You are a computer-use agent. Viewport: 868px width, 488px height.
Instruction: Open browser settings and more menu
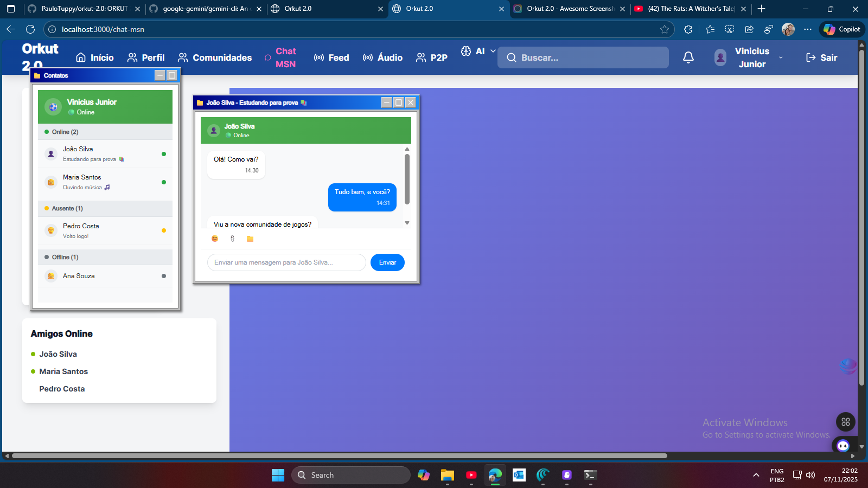coord(808,29)
